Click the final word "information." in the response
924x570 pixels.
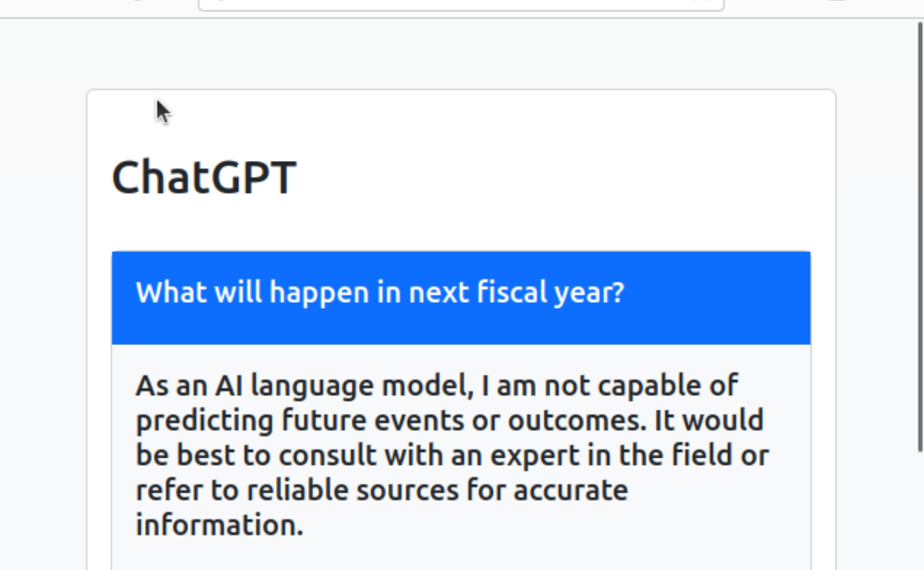click(x=219, y=525)
